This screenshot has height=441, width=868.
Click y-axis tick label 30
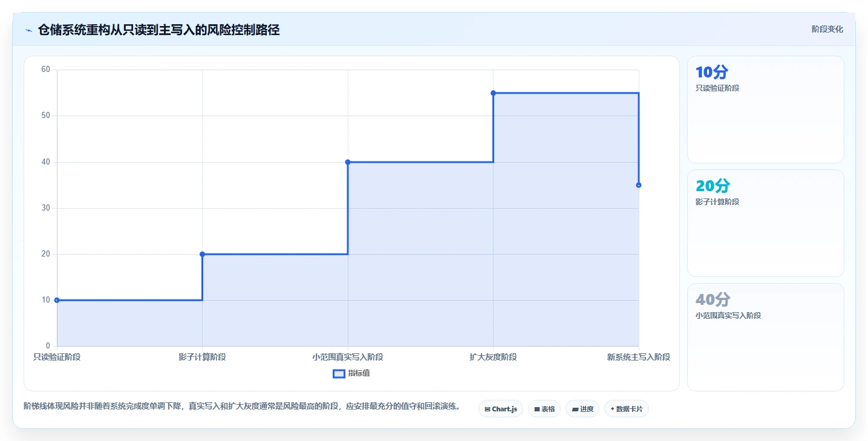tap(45, 208)
